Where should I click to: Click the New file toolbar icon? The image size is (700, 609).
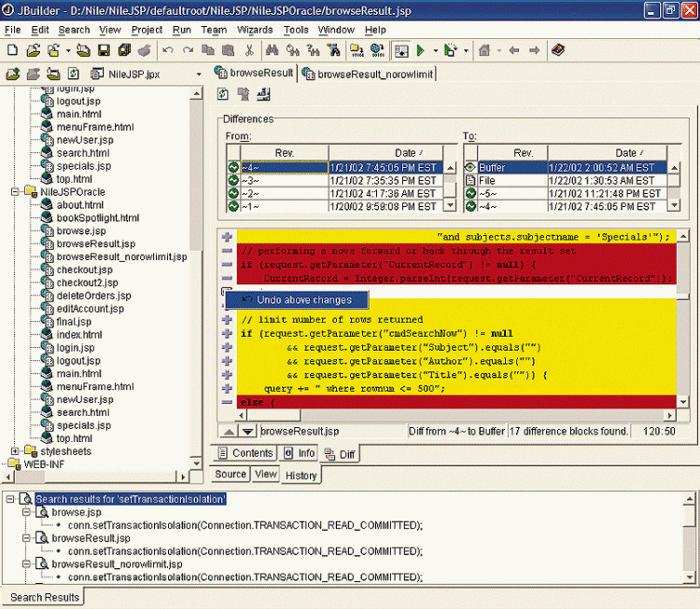coord(13,50)
